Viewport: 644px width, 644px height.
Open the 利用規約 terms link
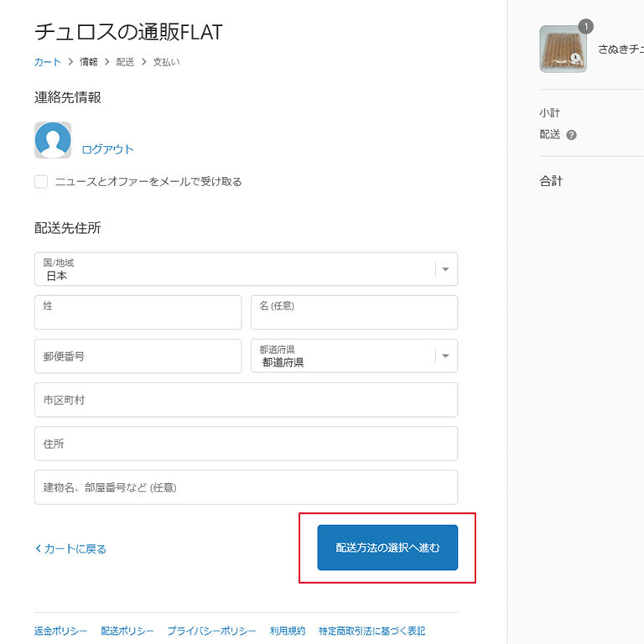pos(288,631)
